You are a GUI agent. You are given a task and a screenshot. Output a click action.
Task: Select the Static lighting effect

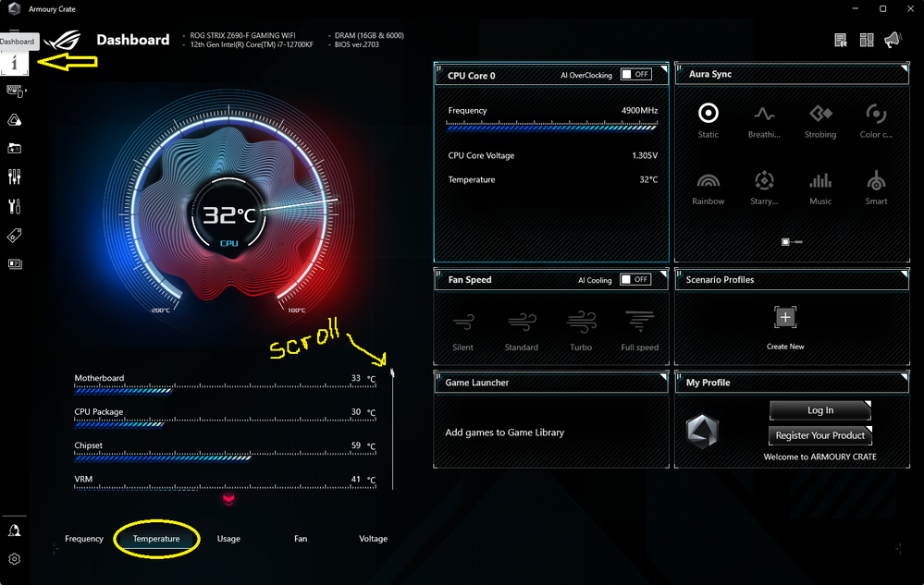tap(708, 121)
